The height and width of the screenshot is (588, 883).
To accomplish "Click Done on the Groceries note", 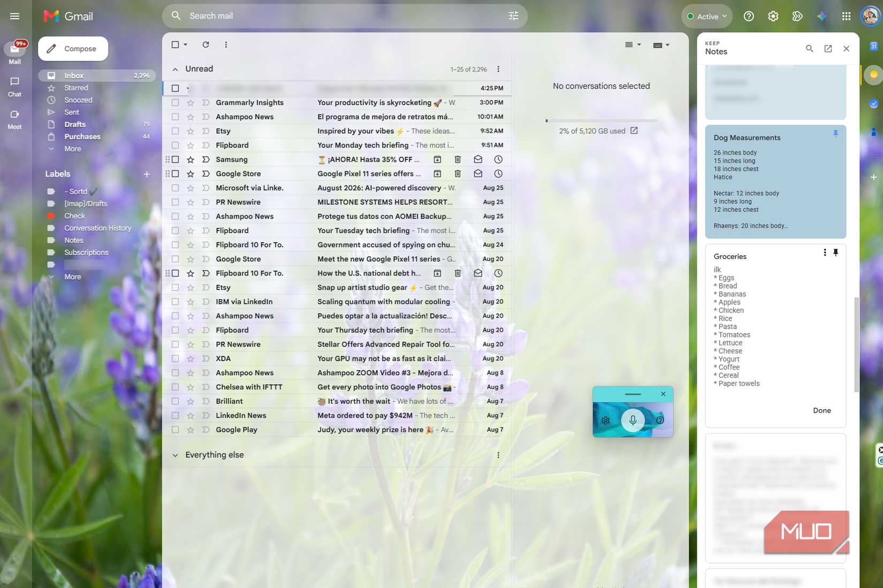I will (x=821, y=410).
